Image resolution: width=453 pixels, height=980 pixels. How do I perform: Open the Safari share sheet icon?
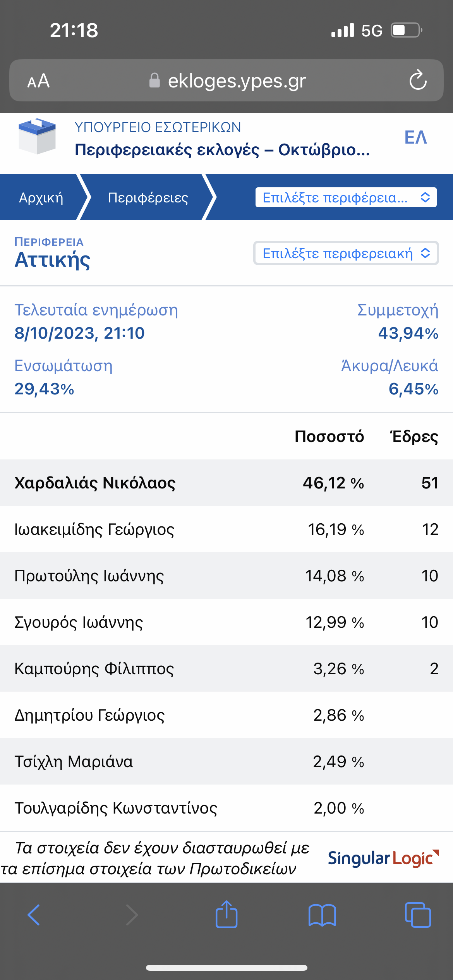click(x=226, y=914)
